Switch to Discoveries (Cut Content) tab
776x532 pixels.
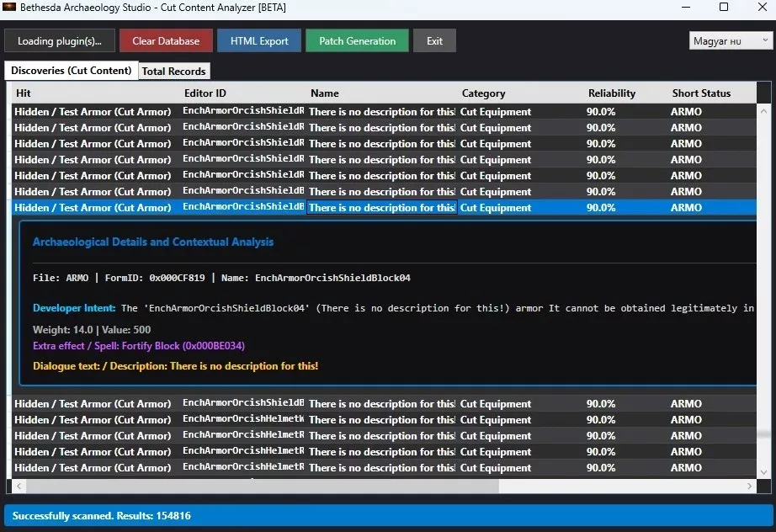pos(72,71)
